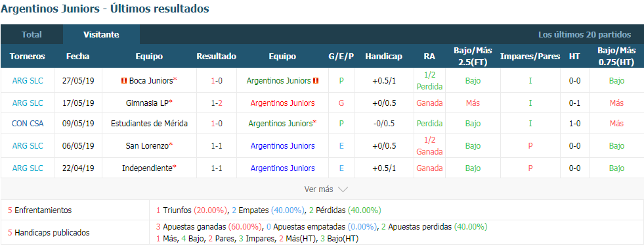
Task: Click the red card icon after Argentinos Juniors
Action: tap(315, 81)
